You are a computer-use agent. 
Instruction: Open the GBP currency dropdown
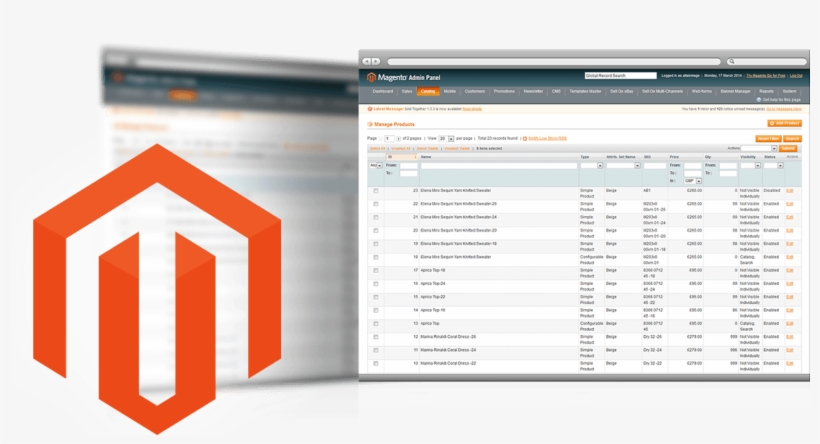(x=693, y=181)
